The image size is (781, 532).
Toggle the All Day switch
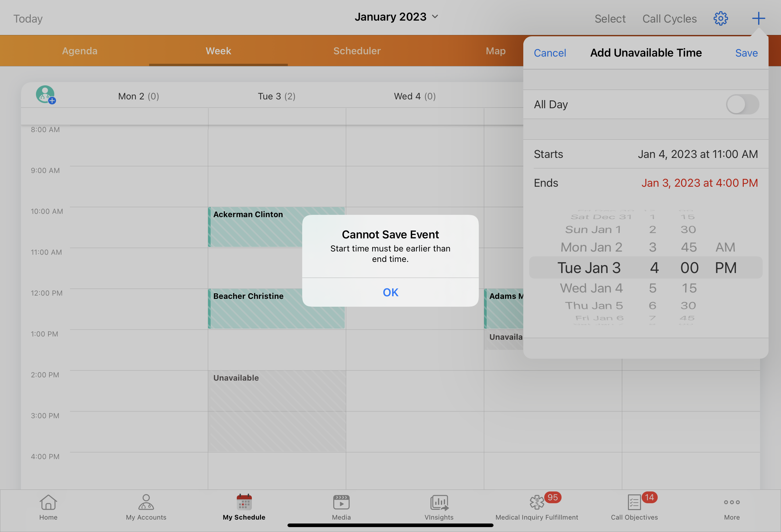pyautogui.click(x=742, y=105)
